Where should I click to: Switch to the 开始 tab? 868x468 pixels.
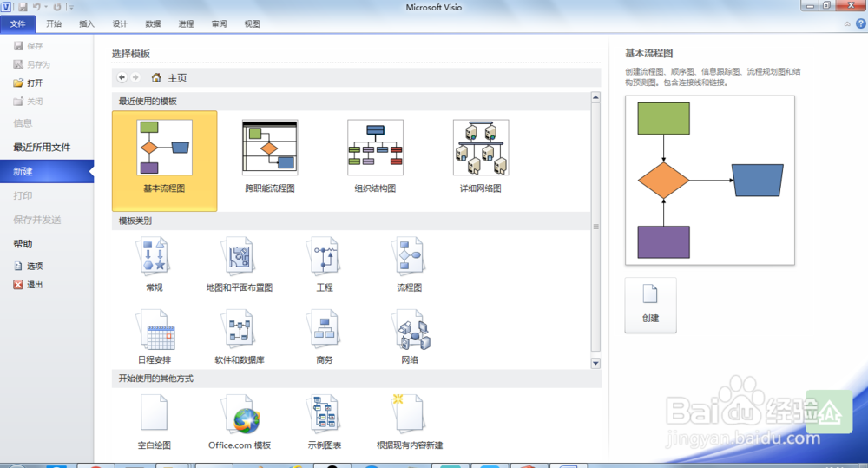[54, 23]
